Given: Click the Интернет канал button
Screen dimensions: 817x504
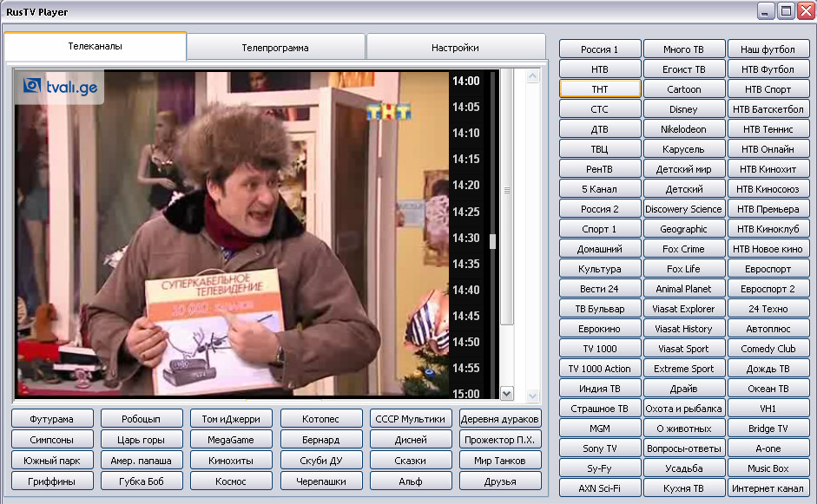Looking at the screenshot, I should click(x=768, y=488).
